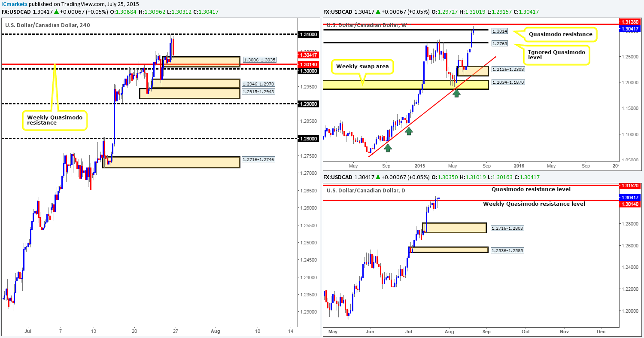Click red 1.31520 price tag on daily axis
644x338 pixels.
pos(629,186)
